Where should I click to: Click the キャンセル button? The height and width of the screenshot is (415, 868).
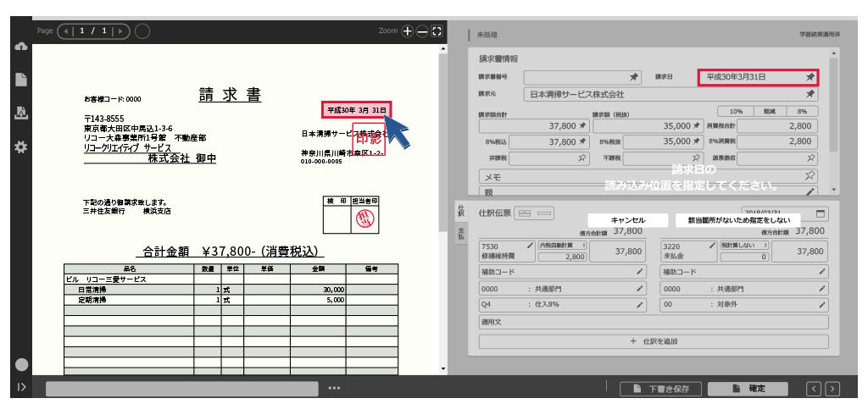(x=627, y=220)
